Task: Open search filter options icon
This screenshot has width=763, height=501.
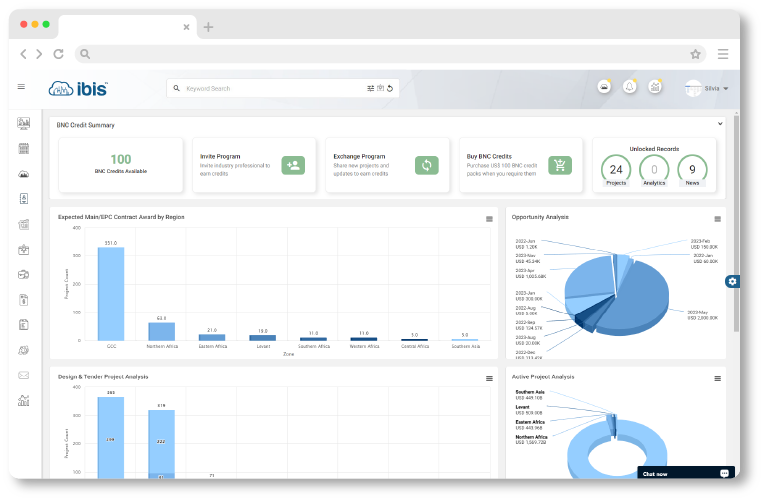Action: click(370, 88)
